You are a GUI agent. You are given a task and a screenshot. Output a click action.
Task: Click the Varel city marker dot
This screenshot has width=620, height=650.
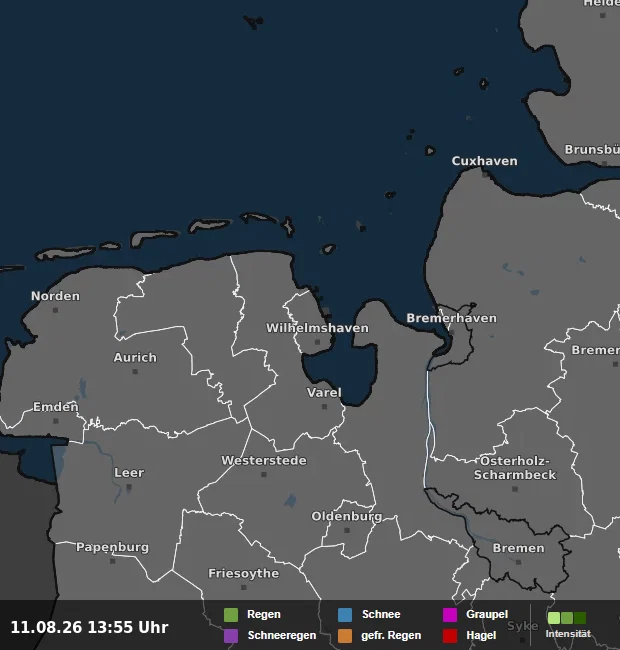click(x=325, y=407)
